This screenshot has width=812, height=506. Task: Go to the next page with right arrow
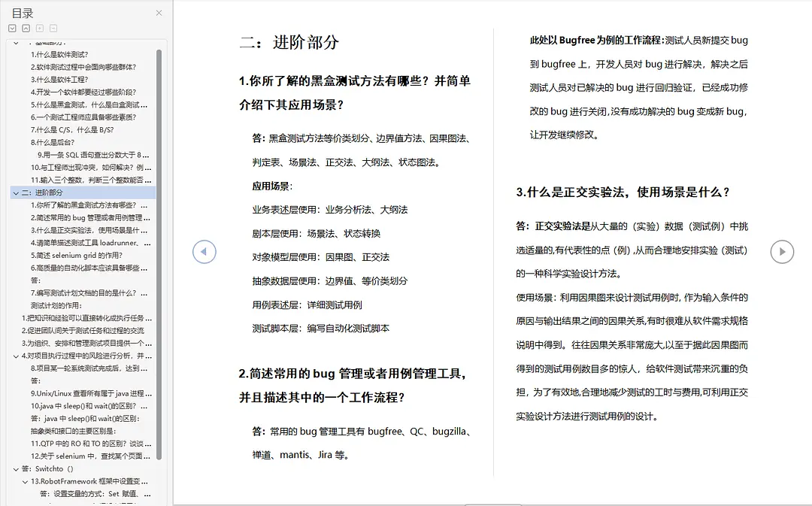[x=782, y=252]
